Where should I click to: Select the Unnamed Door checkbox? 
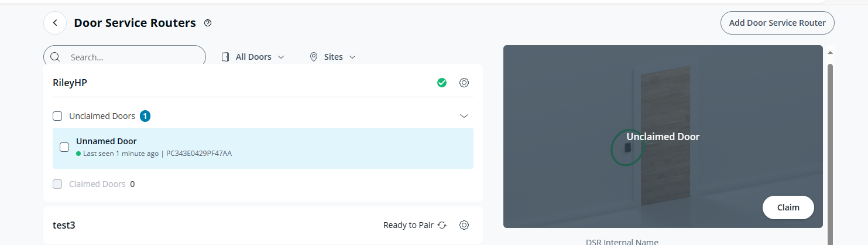64,148
